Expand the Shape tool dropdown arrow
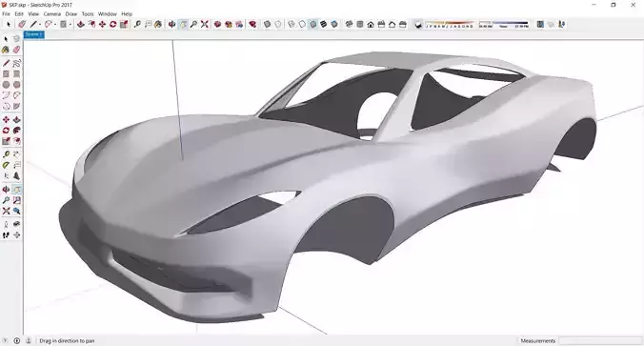Image resolution: width=644 pixels, height=346 pixels. pos(70,25)
